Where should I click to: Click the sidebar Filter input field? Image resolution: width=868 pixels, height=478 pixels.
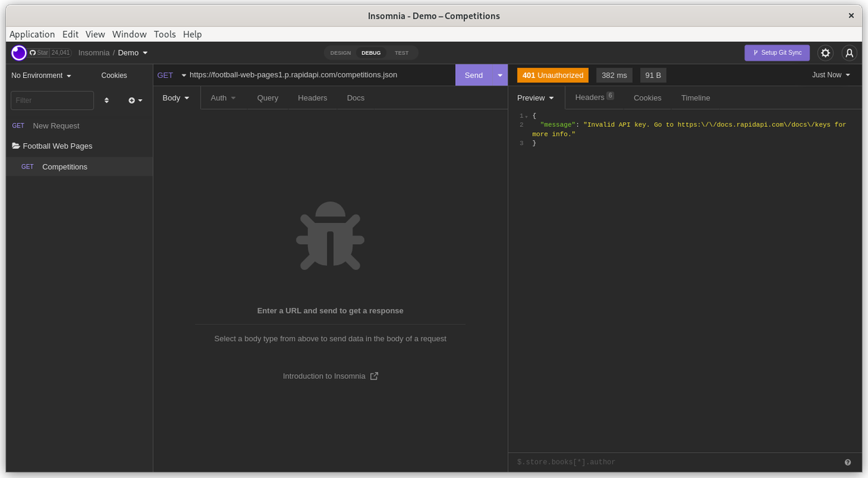[52, 100]
